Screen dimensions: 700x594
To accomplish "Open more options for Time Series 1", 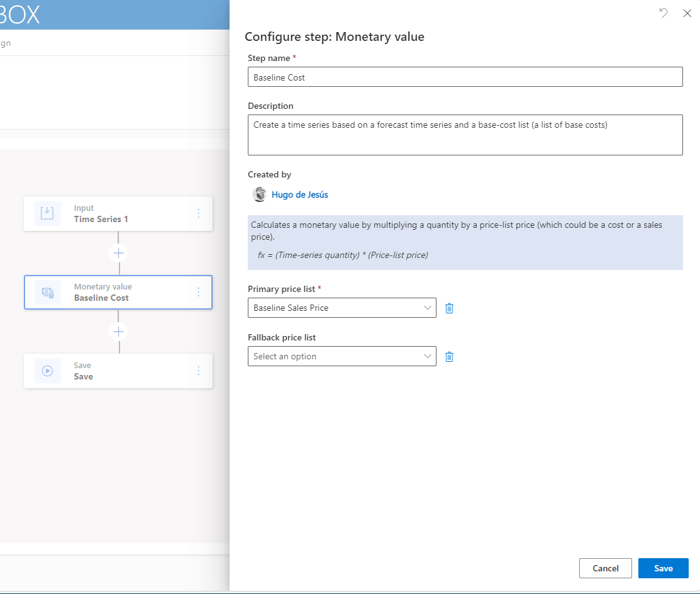I will click(199, 213).
